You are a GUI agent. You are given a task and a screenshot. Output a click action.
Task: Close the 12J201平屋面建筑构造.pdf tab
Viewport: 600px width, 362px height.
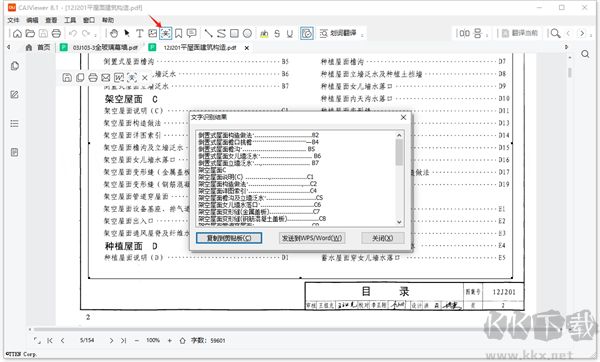pos(247,48)
